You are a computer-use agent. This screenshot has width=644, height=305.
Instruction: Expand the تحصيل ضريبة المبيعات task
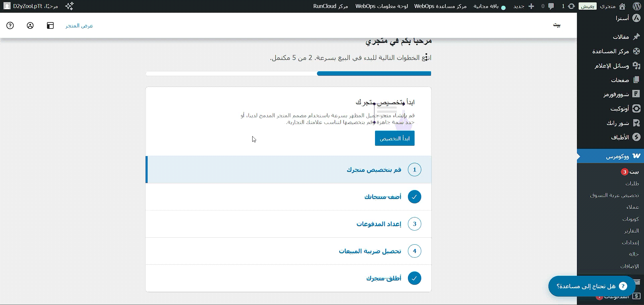click(370, 251)
